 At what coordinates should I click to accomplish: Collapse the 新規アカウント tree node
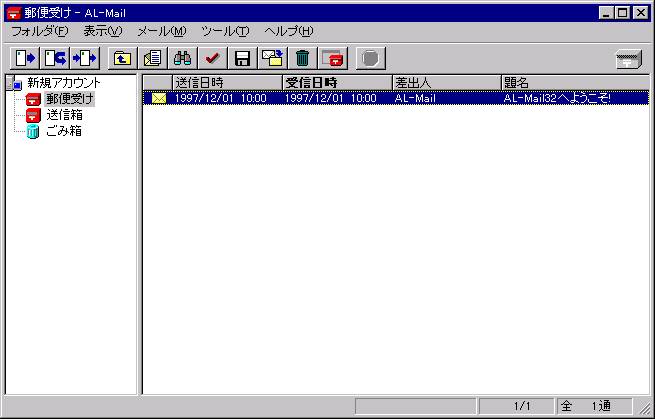tap(11, 83)
